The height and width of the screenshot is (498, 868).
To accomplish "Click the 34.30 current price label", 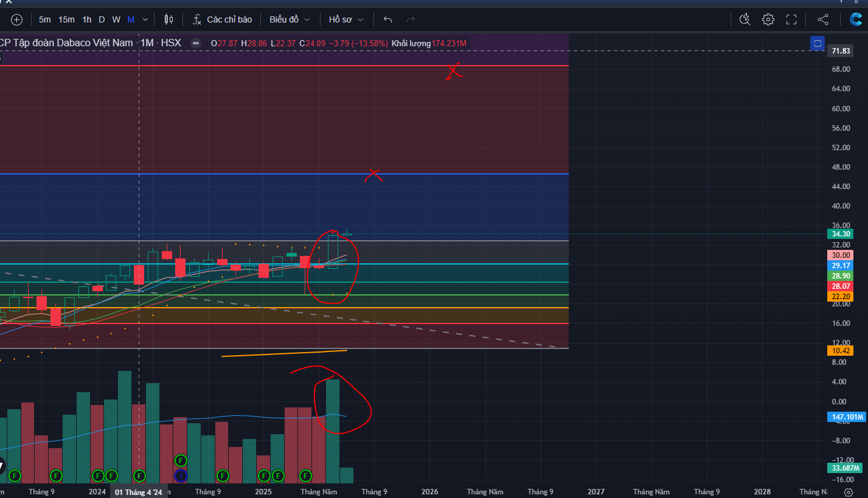I will coord(841,234).
